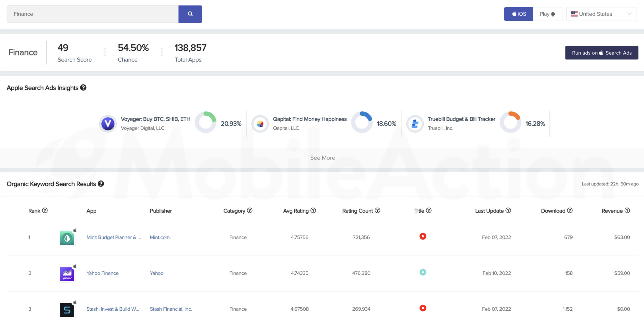Click the Voyager app icon

108,124
